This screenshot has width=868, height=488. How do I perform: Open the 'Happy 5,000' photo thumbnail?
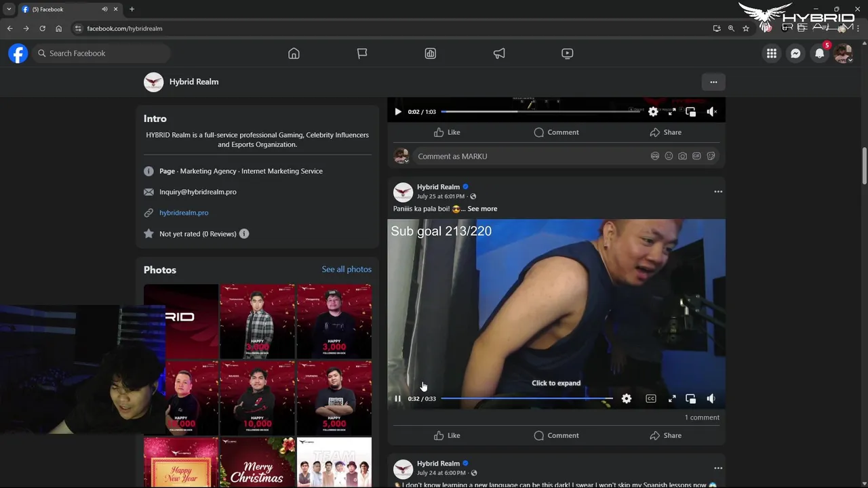pyautogui.click(x=334, y=398)
